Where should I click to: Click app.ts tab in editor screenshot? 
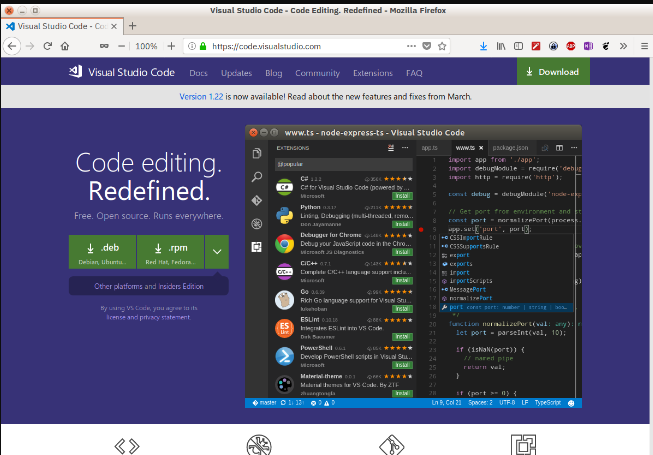click(429, 148)
